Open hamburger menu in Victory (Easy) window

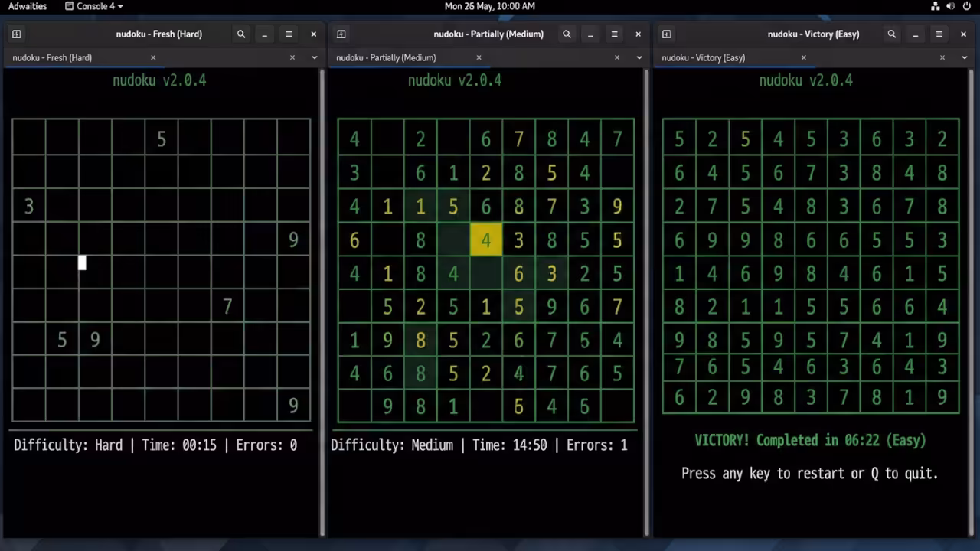(939, 34)
